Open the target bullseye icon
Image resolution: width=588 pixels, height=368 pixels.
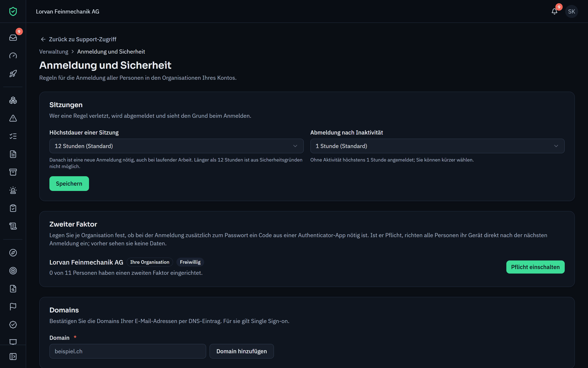(x=13, y=271)
